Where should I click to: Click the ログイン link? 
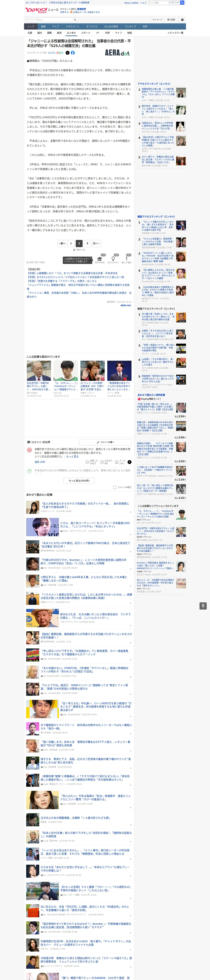coord(64,12)
